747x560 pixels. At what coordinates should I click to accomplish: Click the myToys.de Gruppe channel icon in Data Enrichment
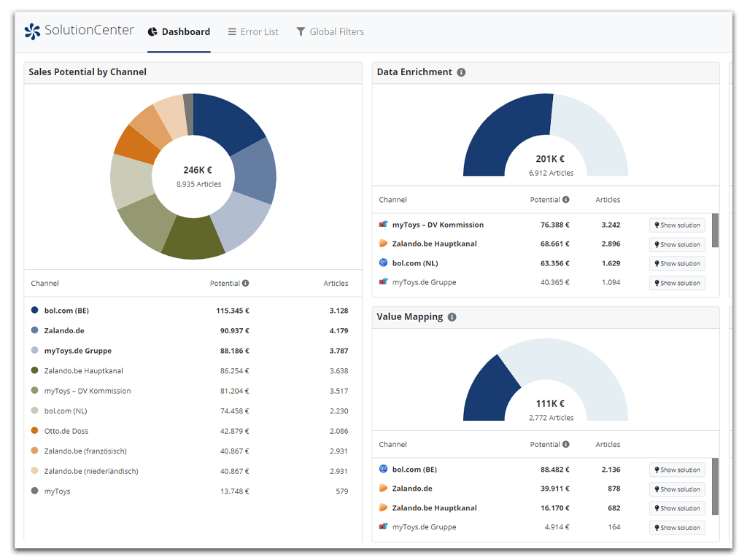coord(383,282)
